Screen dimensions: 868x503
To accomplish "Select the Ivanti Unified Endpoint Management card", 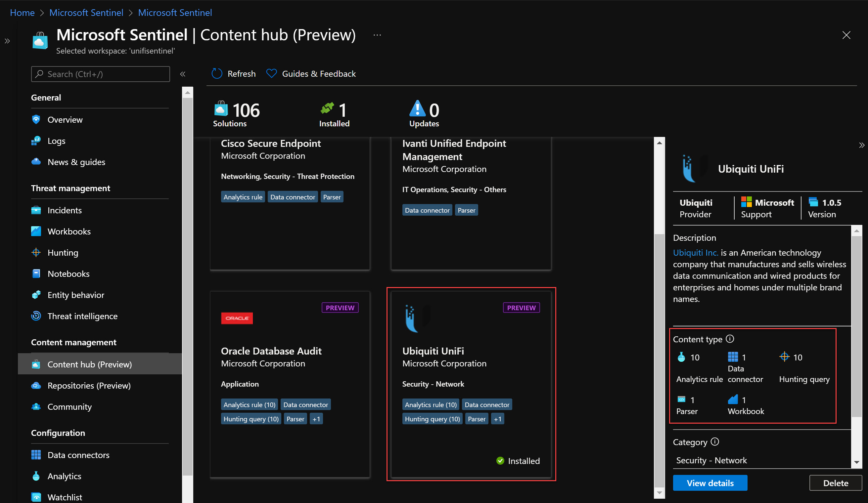I will click(x=471, y=203).
